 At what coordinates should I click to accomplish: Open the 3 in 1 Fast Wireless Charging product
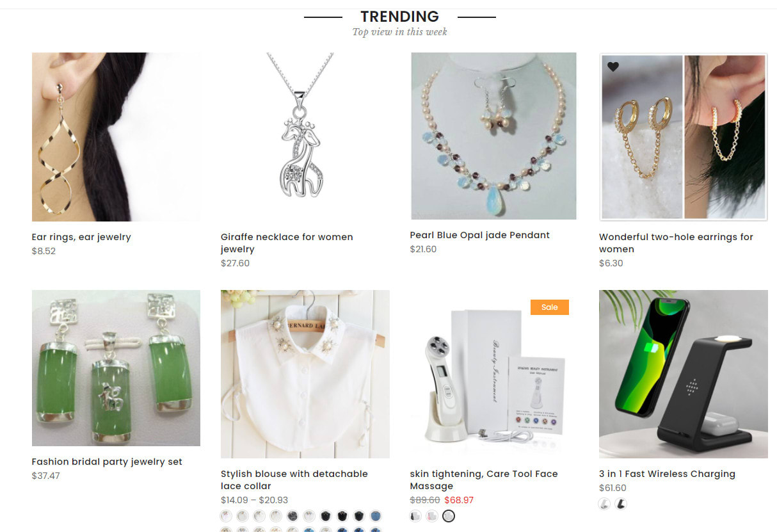click(666, 474)
